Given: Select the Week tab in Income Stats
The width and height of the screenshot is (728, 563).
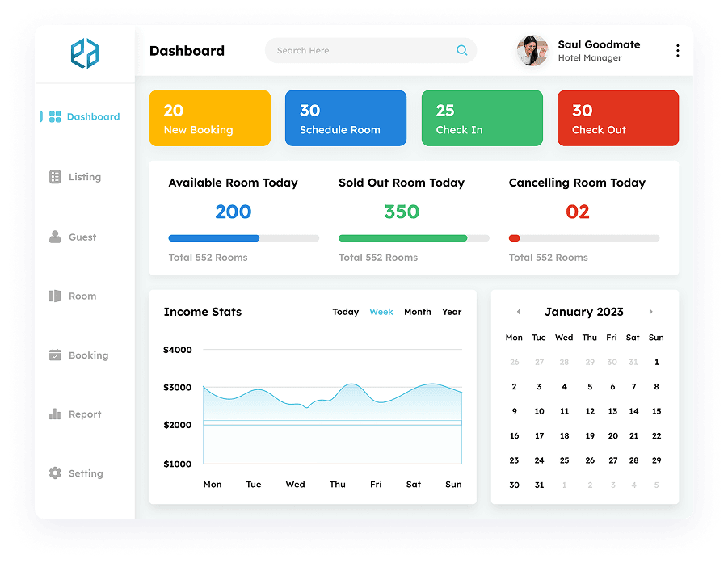Looking at the screenshot, I should point(381,312).
